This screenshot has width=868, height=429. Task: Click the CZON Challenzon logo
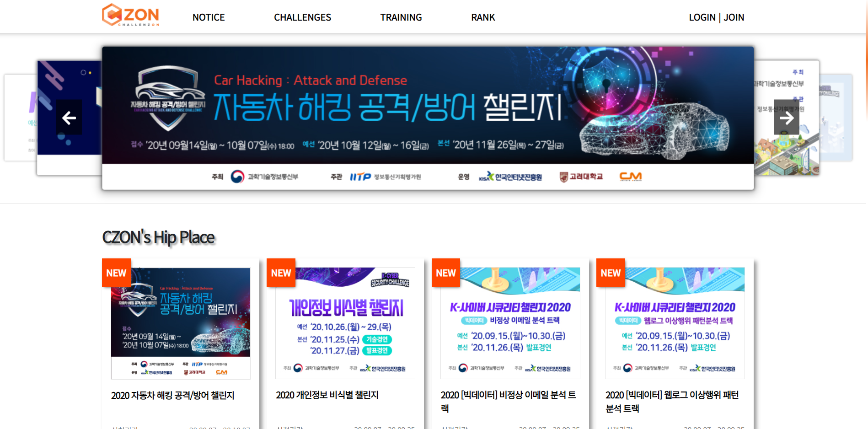click(130, 15)
